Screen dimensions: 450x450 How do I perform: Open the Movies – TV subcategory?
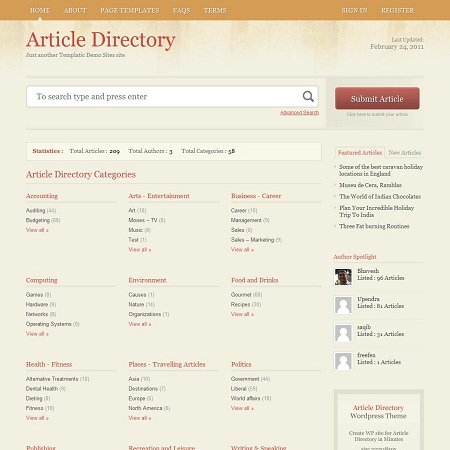pos(143,220)
